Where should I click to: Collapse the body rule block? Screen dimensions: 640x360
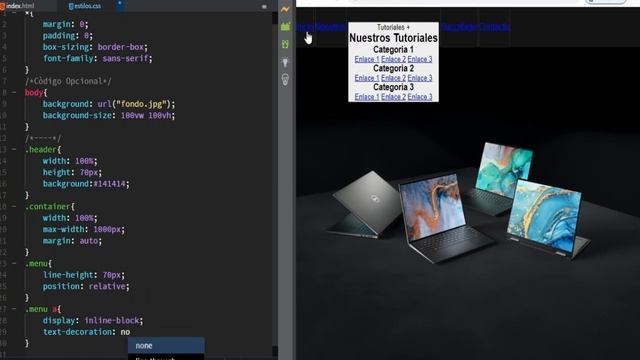(14, 93)
